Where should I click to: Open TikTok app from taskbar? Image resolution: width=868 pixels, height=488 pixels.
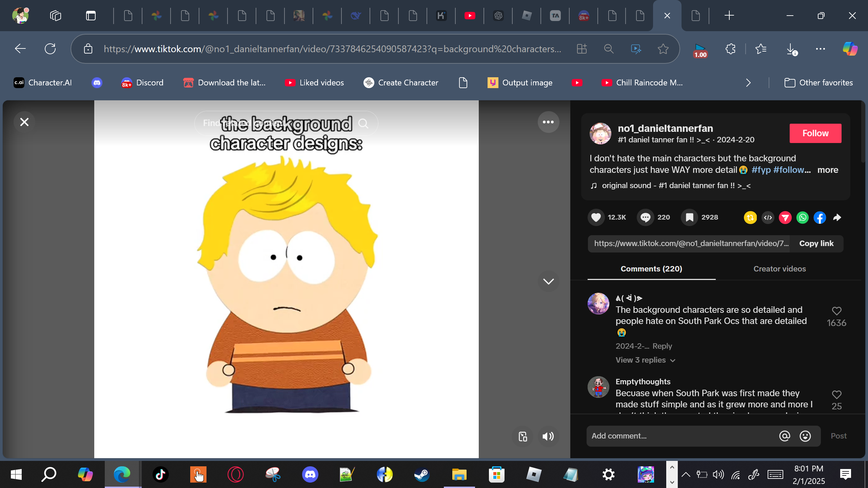(160, 474)
